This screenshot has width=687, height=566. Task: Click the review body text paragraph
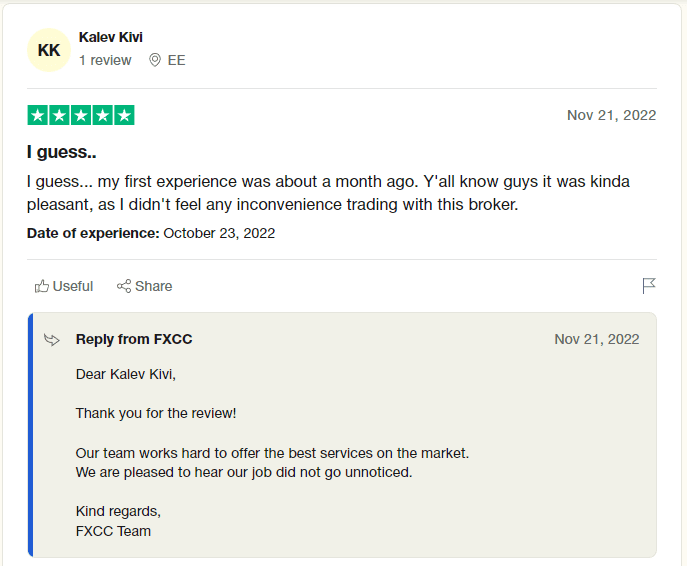click(x=329, y=193)
